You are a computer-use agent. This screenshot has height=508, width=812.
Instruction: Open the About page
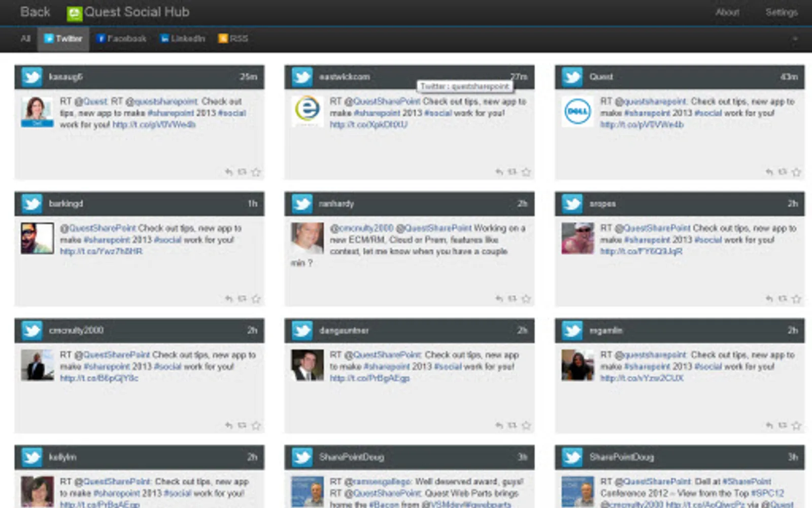(727, 12)
